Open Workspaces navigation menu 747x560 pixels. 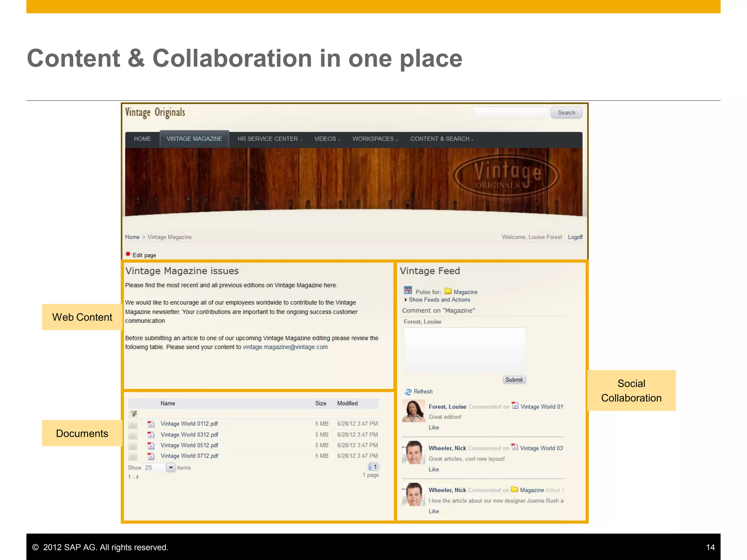(x=375, y=139)
